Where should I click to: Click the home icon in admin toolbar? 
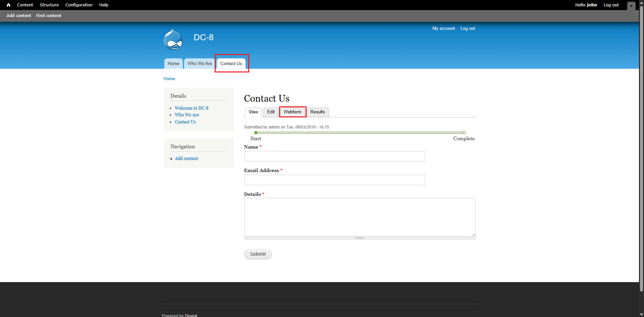click(x=9, y=5)
